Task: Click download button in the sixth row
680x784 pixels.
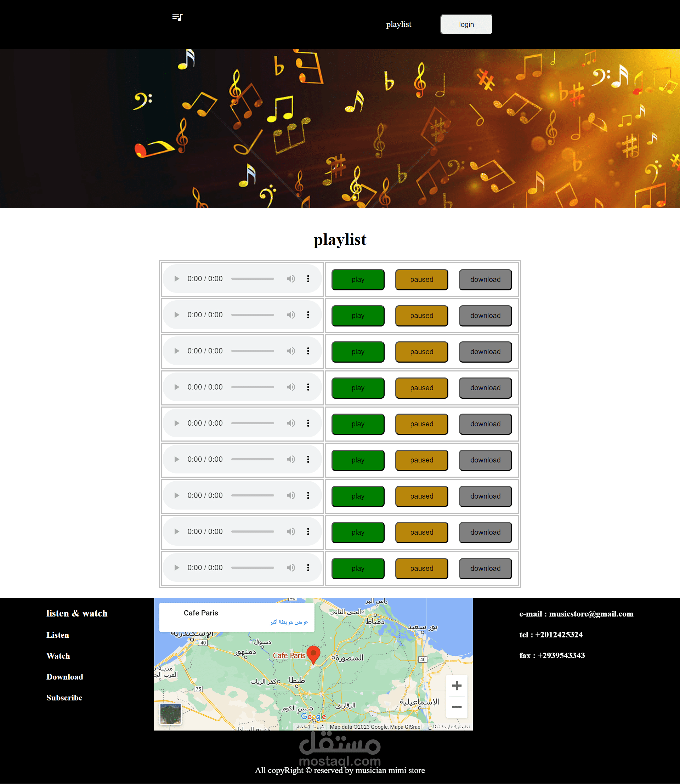Action: pos(485,460)
